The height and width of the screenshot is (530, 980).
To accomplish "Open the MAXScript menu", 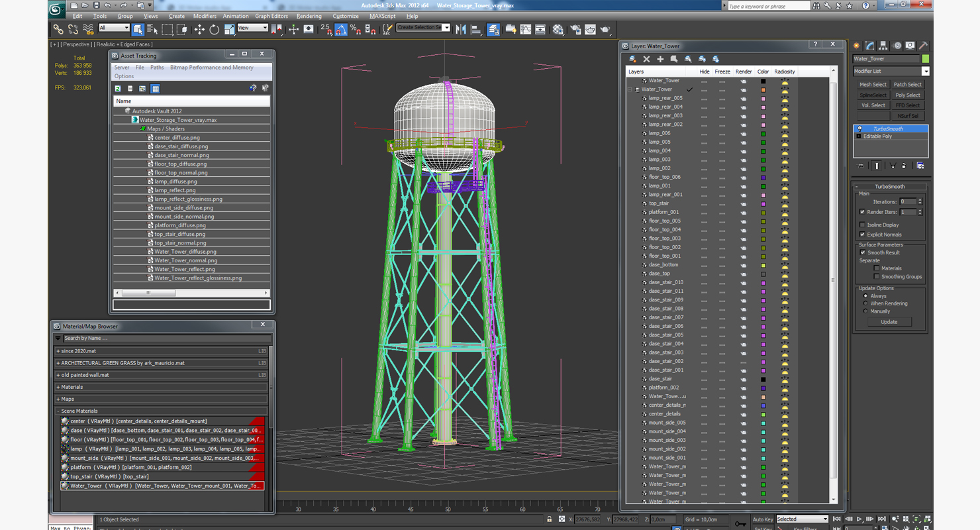I will pyautogui.click(x=383, y=16).
